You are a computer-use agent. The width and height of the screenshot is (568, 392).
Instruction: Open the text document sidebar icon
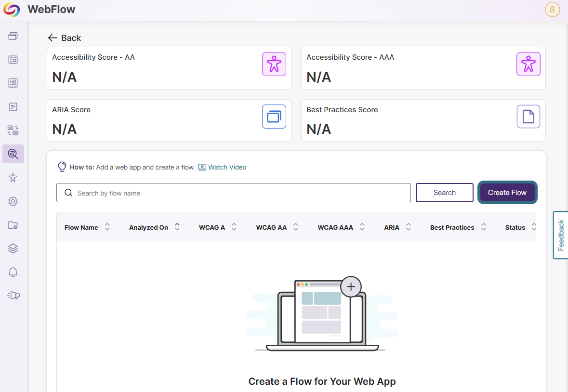(13, 107)
